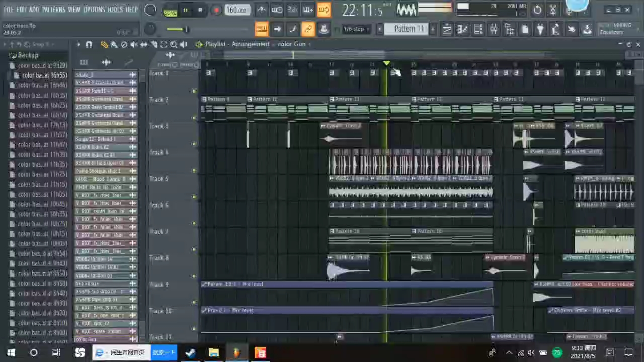This screenshot has height=362, width=644.
Task: Click the auto-scroll arrow icon
Action: pyautogui.click(x=277, y=29)
